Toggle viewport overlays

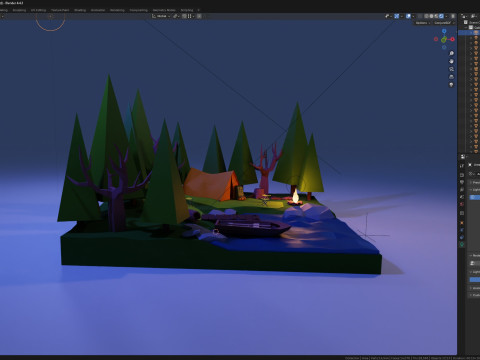[408, 16]
